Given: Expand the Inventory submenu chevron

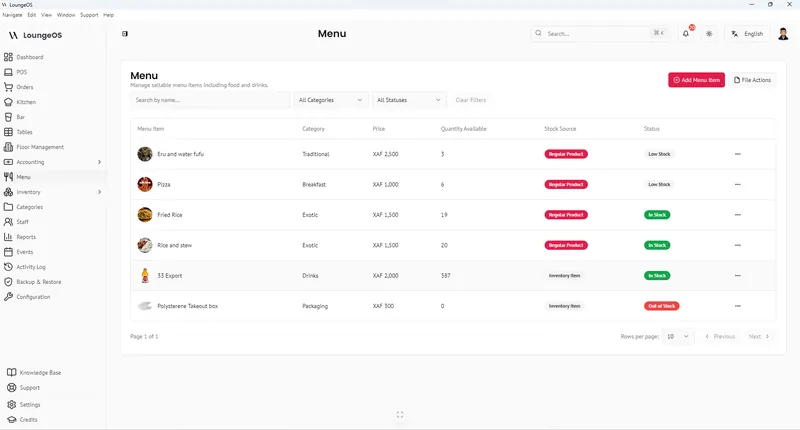Looking at the screenshot, I should pyautogui.click(x=99, y=192).
